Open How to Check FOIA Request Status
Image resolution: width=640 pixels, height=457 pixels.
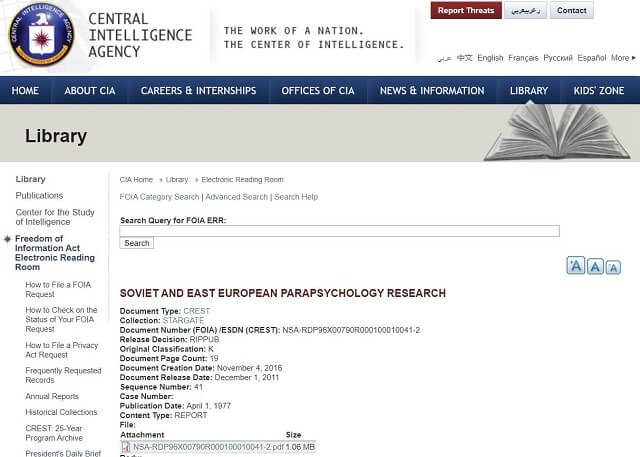[x=61, y=319]
